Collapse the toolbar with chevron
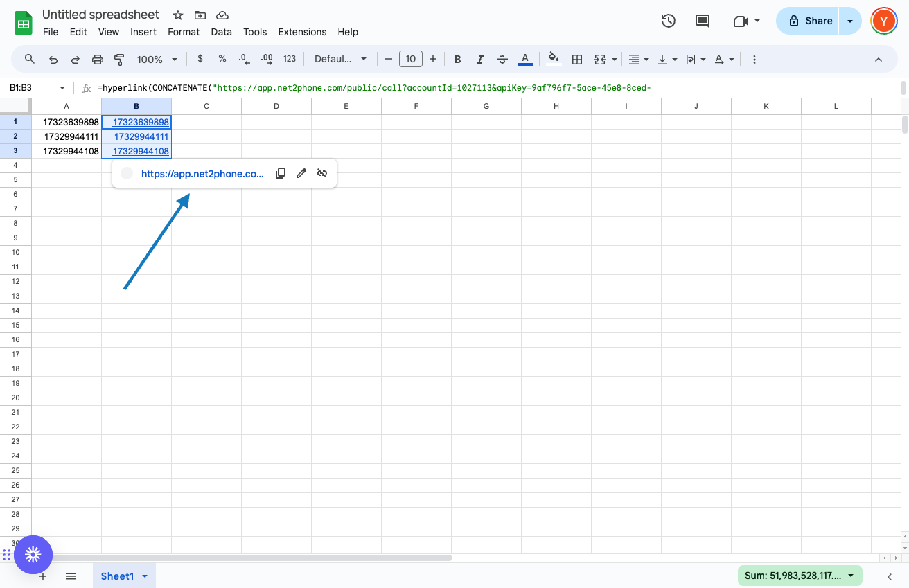This screenshot has height=588, width=909. (x=879, y=60)
